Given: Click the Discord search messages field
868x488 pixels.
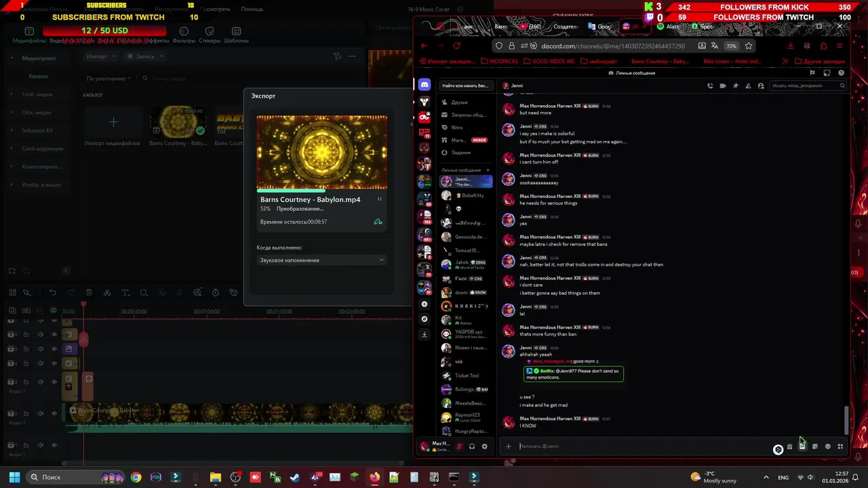Looking at the screenshot, I should click(x=808, y=86).
